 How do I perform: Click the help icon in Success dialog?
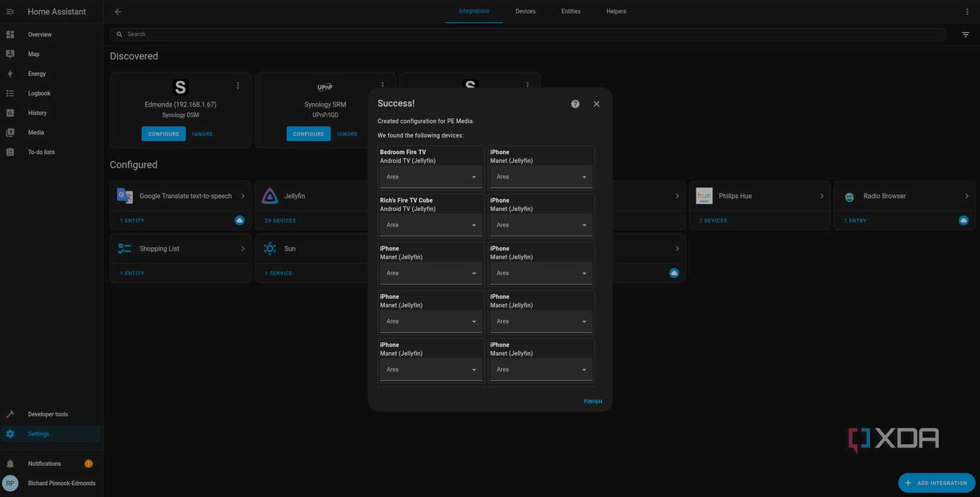pyautogui.click(x=575, y=104)
